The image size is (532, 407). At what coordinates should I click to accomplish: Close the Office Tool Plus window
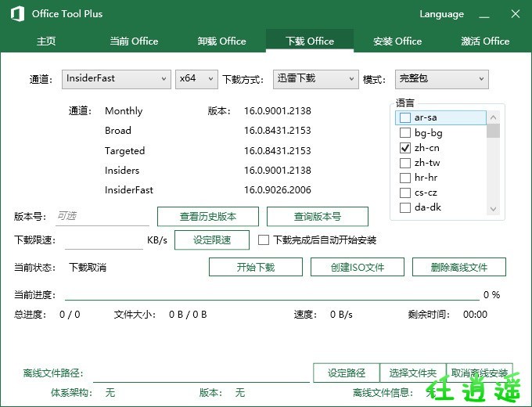point(516,14)
